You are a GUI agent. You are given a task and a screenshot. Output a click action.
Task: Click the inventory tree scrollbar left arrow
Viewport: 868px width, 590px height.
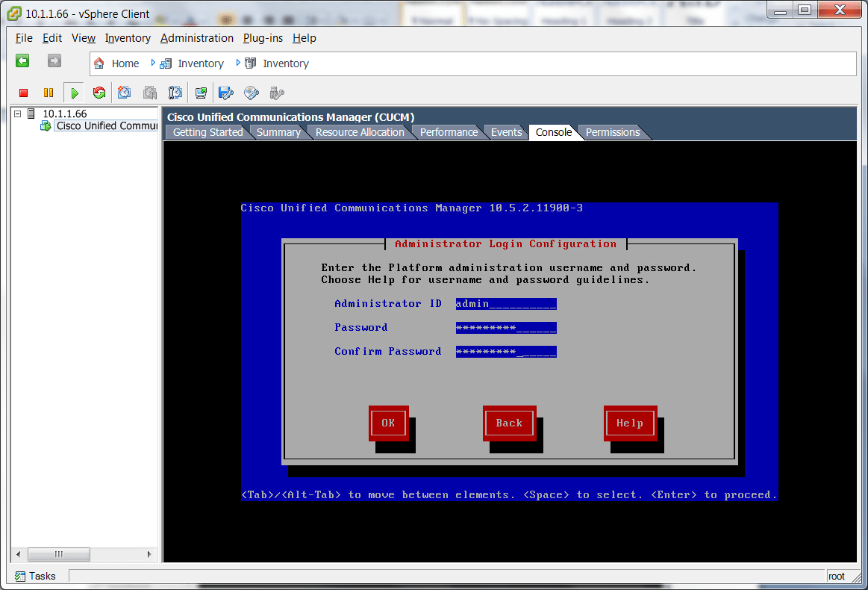pyautogui.click(x=18, y=554)
